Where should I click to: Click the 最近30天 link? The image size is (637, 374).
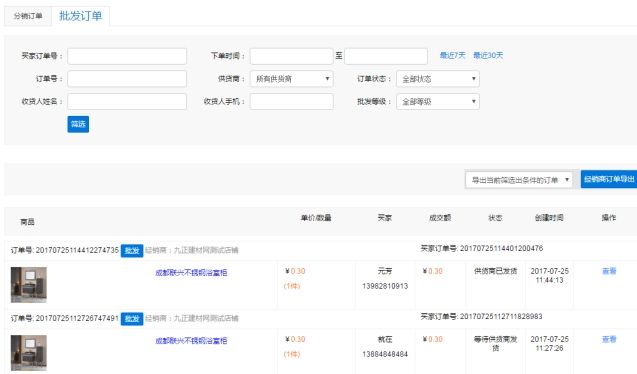point(488,55)
